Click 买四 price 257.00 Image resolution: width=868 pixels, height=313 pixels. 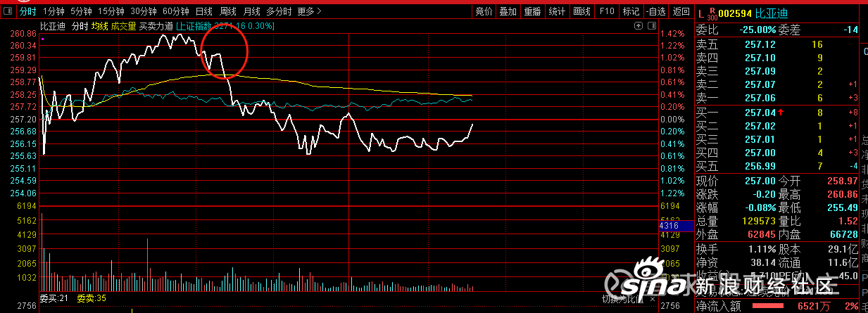(760, 153)
